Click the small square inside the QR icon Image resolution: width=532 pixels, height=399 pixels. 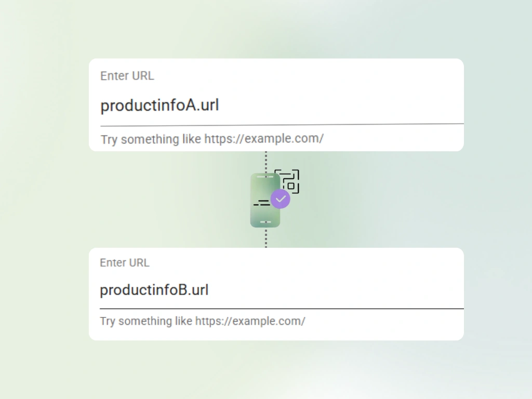point(291,186)
